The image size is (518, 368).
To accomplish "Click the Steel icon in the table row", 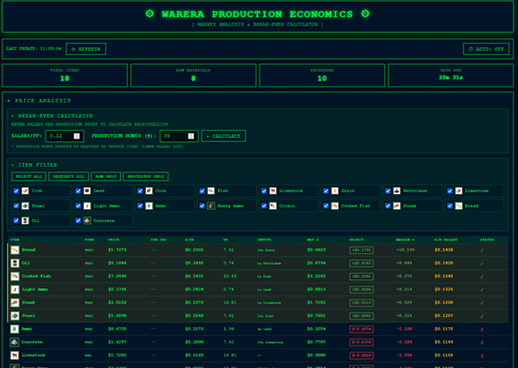I will click(x=15, y=316).
